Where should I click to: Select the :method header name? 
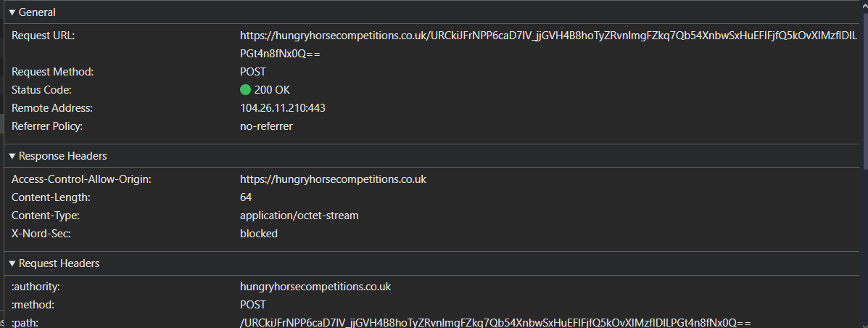click(x=33, y=305)
